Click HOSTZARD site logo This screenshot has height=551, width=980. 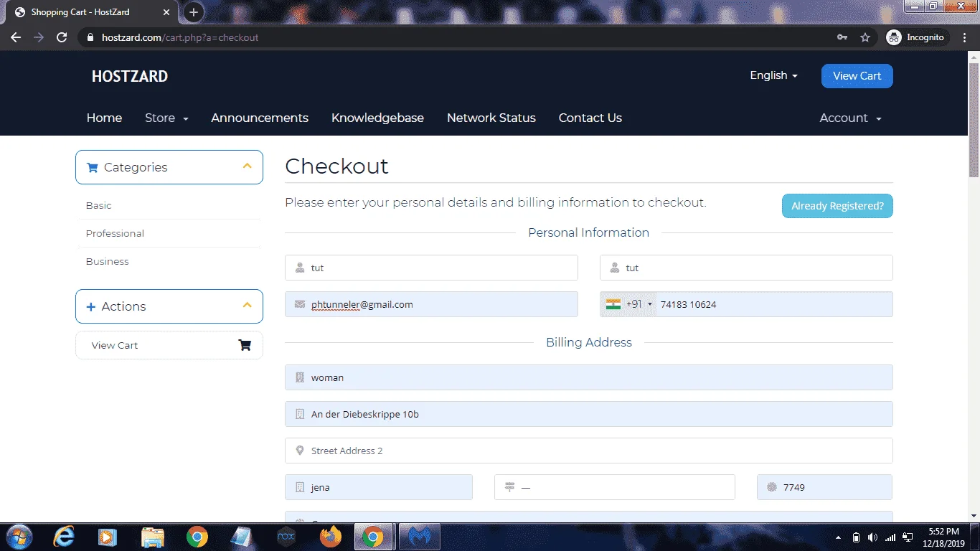(x=130, y=76)
